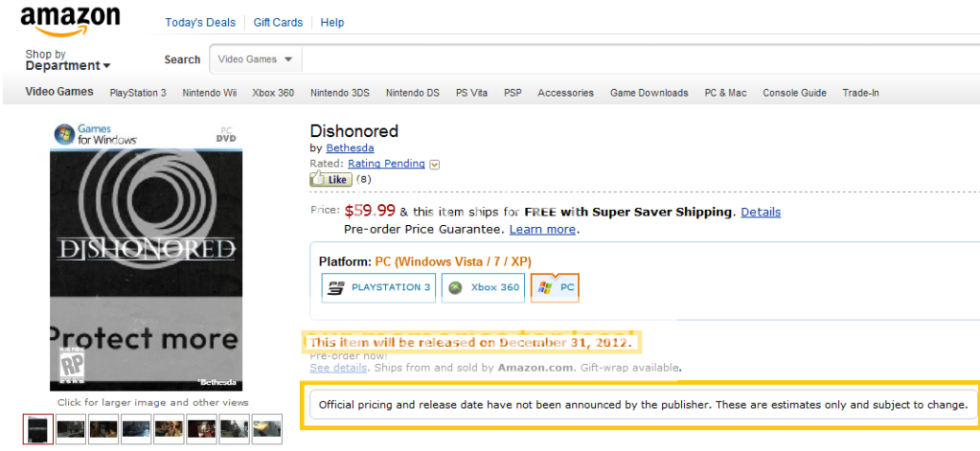This screenshot has width=980, height=451.
Task: Select the last product thumbnail image
Action: pos(267,429)
